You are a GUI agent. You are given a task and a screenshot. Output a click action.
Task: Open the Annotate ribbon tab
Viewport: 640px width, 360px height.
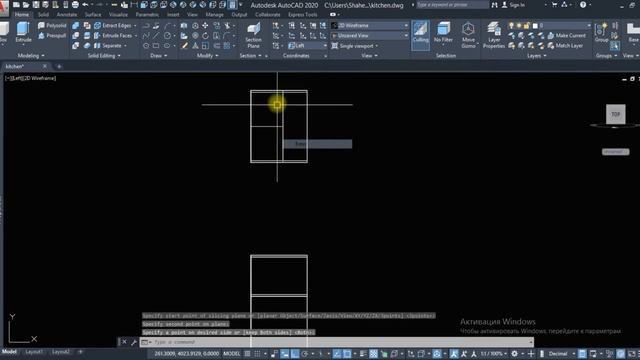[67, 14]
